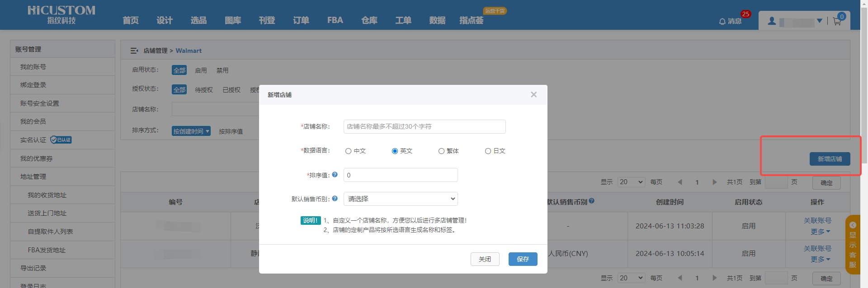
Task: Choose 日文 radio button
Action: [x=488, y=151]
